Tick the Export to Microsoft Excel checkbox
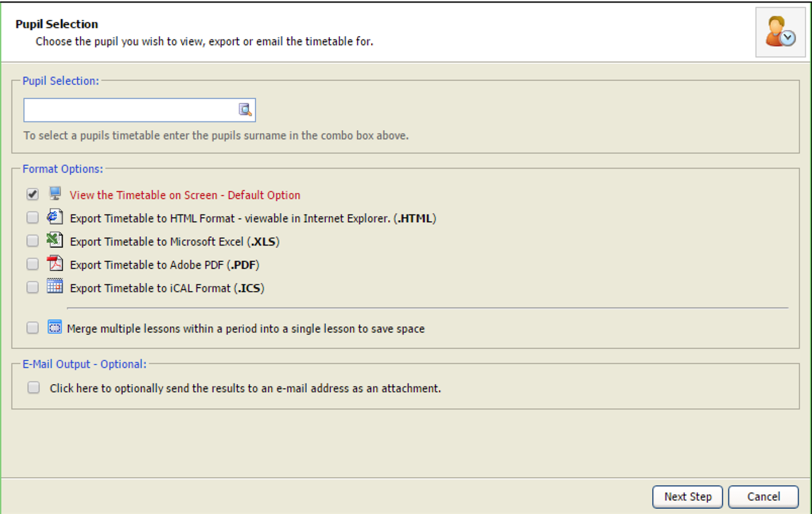The height and width of the screenshot is (514, 812). click(x=33, y=241)
